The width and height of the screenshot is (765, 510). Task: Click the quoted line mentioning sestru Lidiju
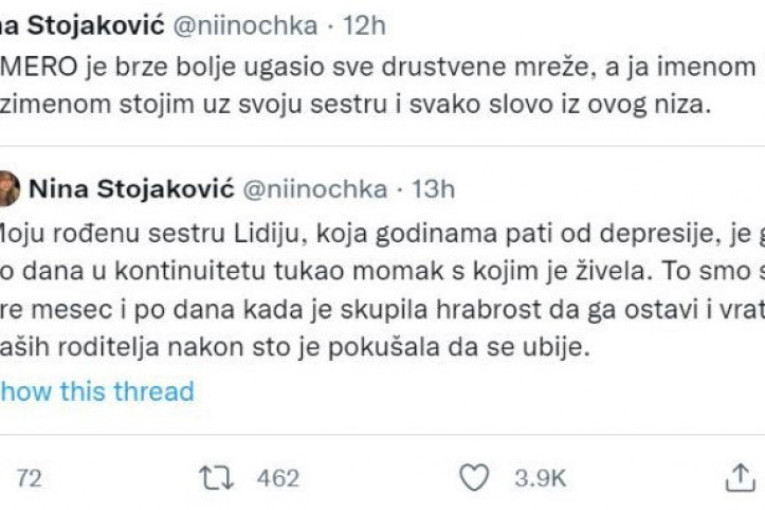[380, 234]
